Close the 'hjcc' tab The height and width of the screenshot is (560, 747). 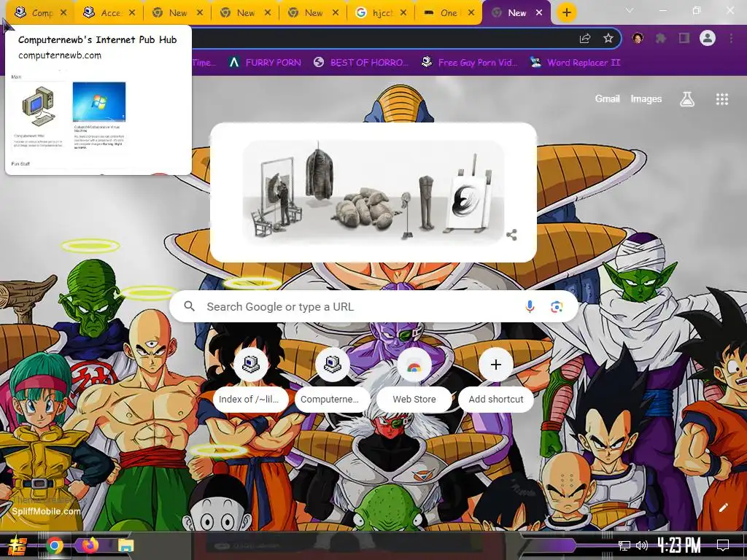[403, 13]
